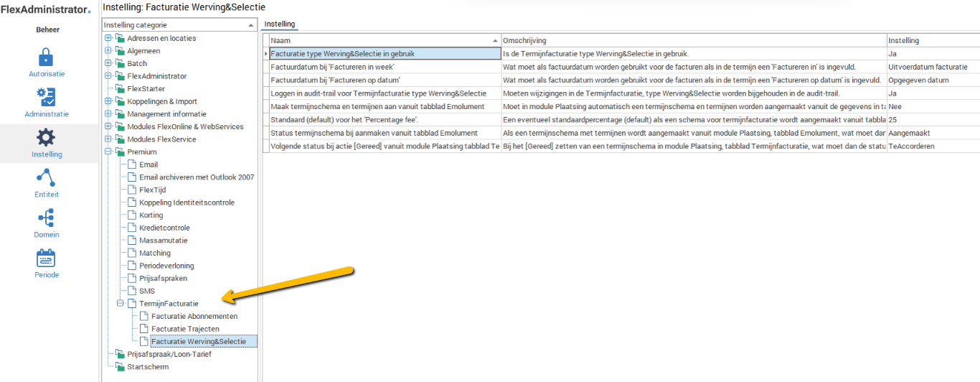Collapse the TermijnFacturatie node
The image size is (980, 382).
pyautogui.click(x=121, y=304)
